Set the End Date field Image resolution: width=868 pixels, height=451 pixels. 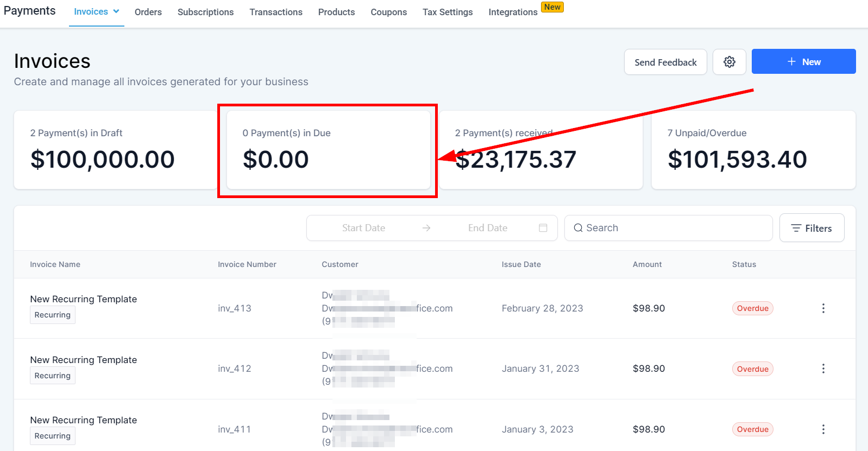487,228
